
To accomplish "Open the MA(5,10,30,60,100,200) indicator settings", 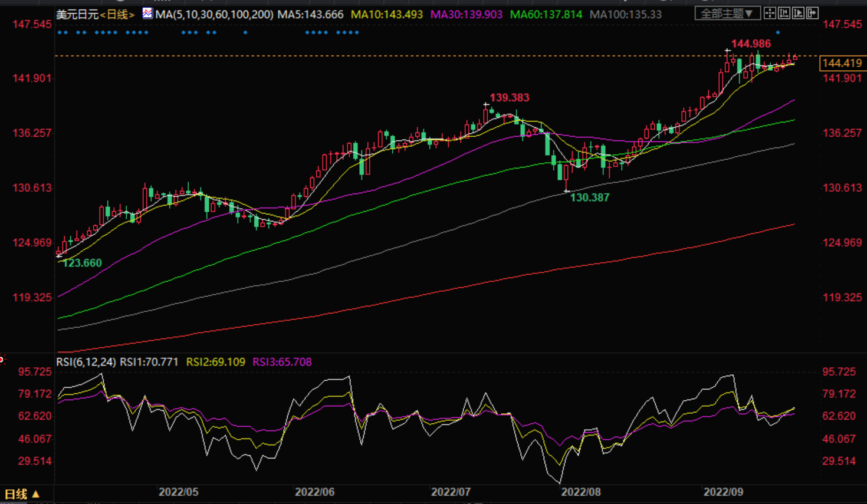I will tap(214, 14).
